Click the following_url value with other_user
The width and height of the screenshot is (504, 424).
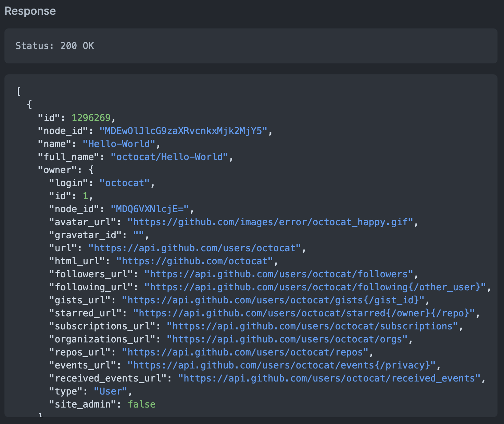[x=315, y=287]
